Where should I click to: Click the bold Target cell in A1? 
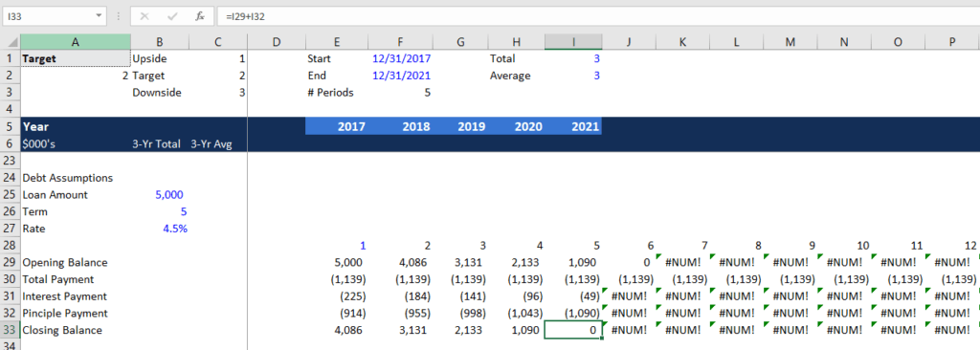click(76, 58)
